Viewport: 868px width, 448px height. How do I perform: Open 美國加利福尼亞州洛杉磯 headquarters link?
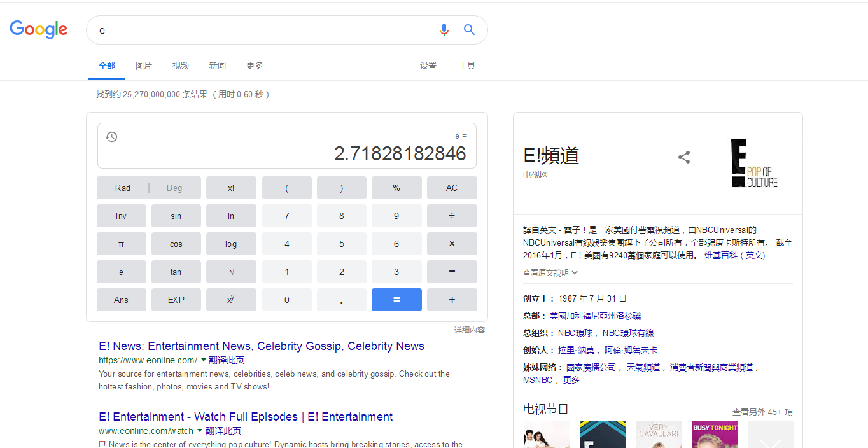click(595, 316)
